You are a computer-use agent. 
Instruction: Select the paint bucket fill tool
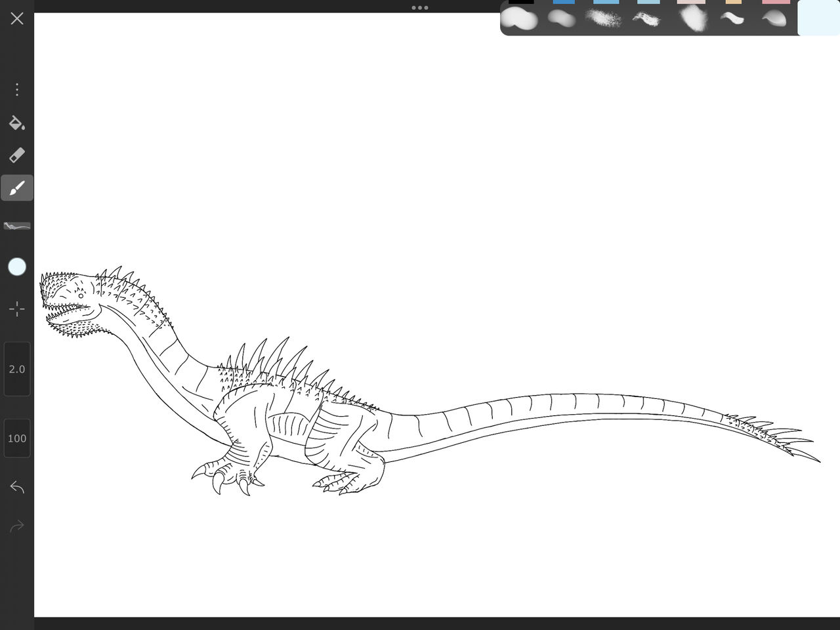[17, 123]
